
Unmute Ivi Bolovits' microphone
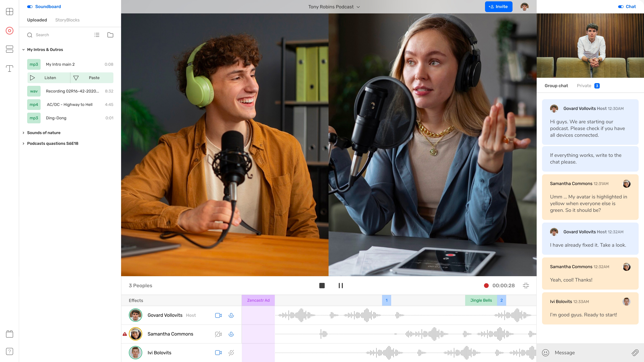pyautogui.click(x=231, y=352)
